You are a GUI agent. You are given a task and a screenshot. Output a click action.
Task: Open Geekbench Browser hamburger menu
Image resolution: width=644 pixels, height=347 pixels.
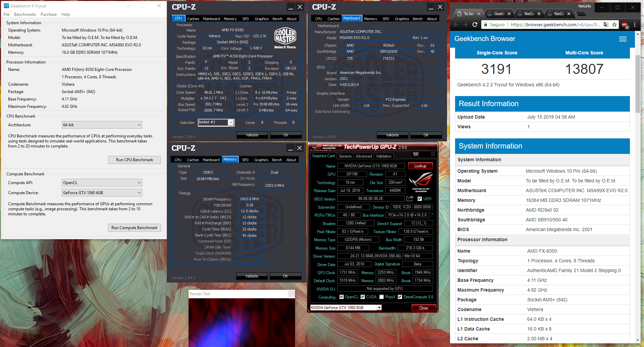pyautogui.click(x=623, y=39)
